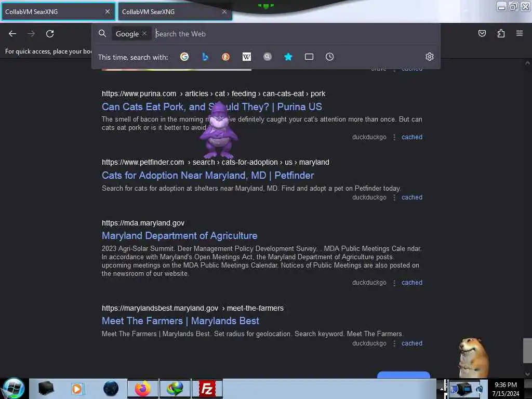
Task: Close the first CollabVM SearXNG tab
Action: tap(108, 11)
